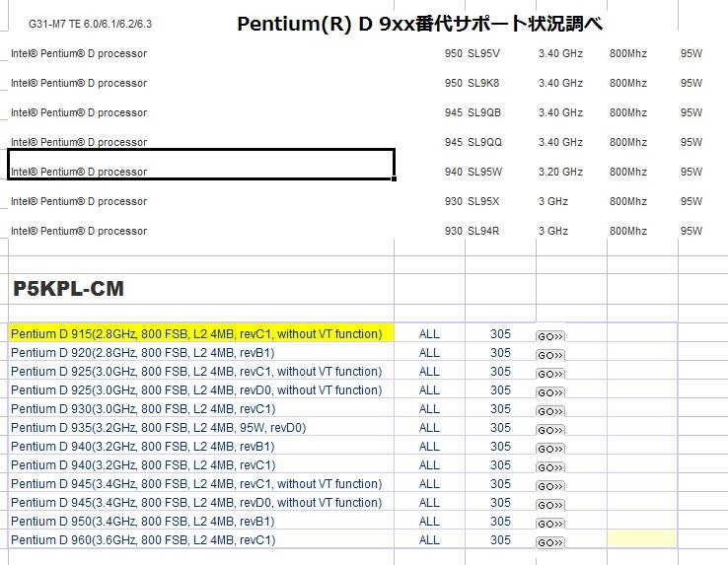Select the SL94R stepping code cell
The height and width of the screenshot is (565, 728).
[483, 231]
